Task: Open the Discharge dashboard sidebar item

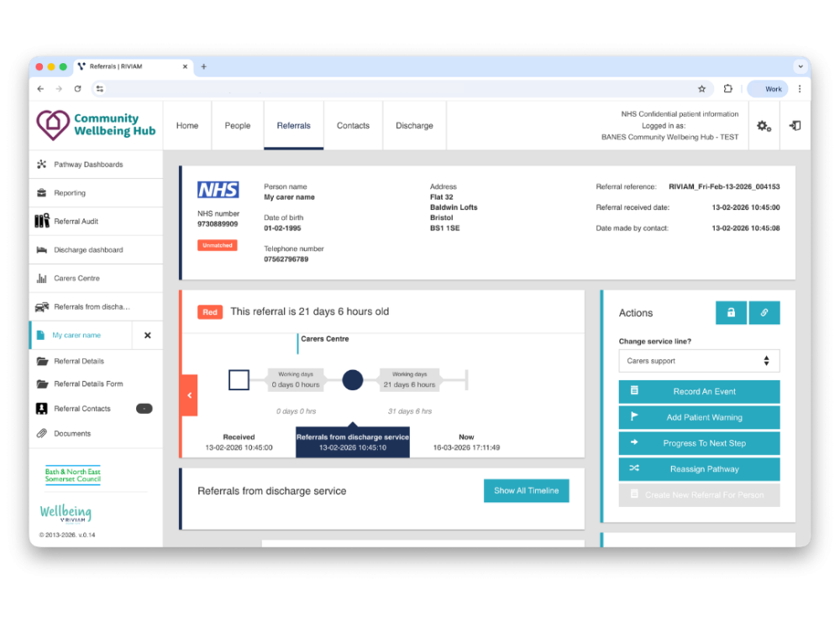Action: point(88,250)
